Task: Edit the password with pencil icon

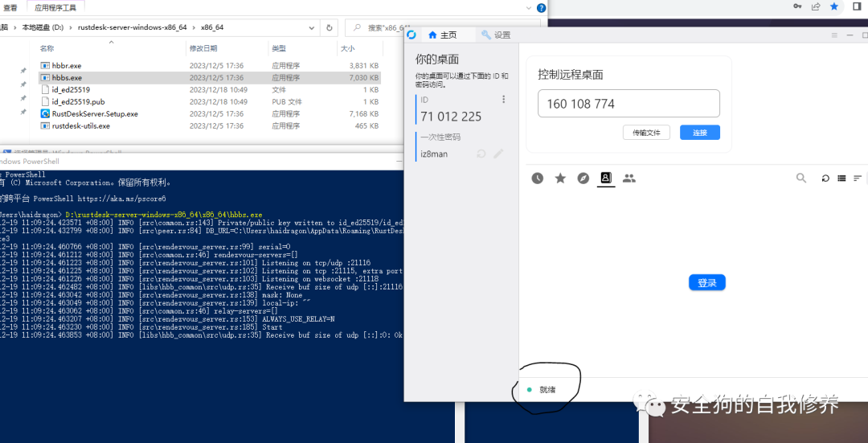Action: [x=498, y=154]
